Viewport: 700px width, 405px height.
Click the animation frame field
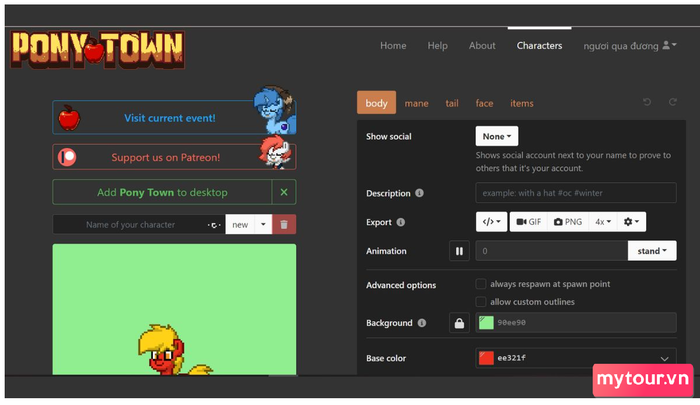click(x=552, y=251)
